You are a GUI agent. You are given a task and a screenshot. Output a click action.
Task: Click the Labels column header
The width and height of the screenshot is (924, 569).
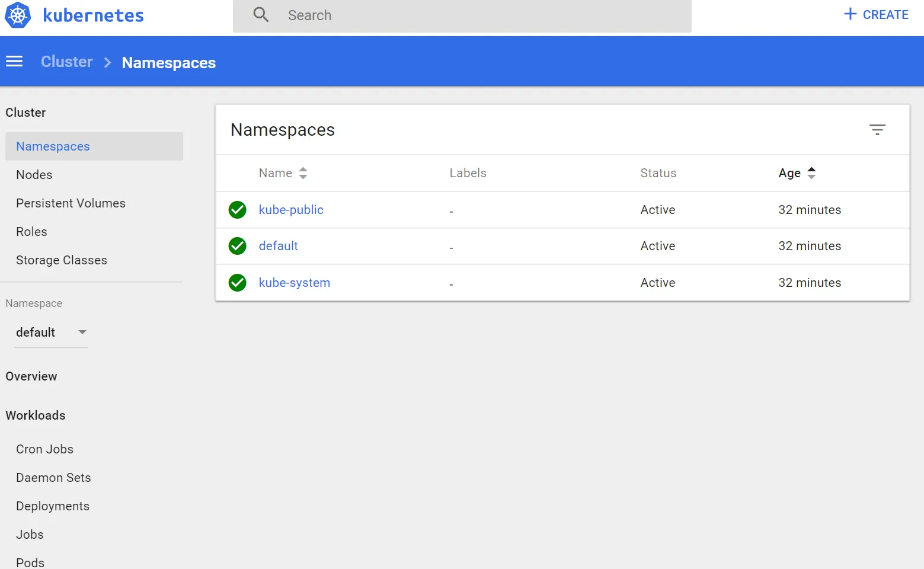coord(468,173)
